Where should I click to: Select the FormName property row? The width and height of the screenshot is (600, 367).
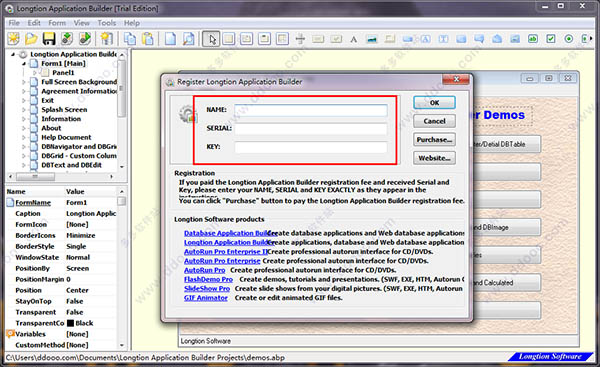tap(61, 202)
